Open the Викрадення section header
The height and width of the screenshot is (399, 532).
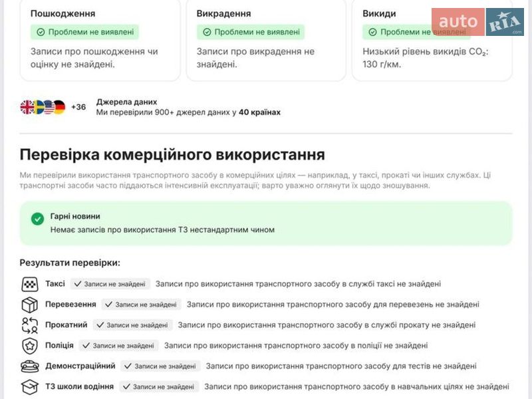click(x=223, y=11)
